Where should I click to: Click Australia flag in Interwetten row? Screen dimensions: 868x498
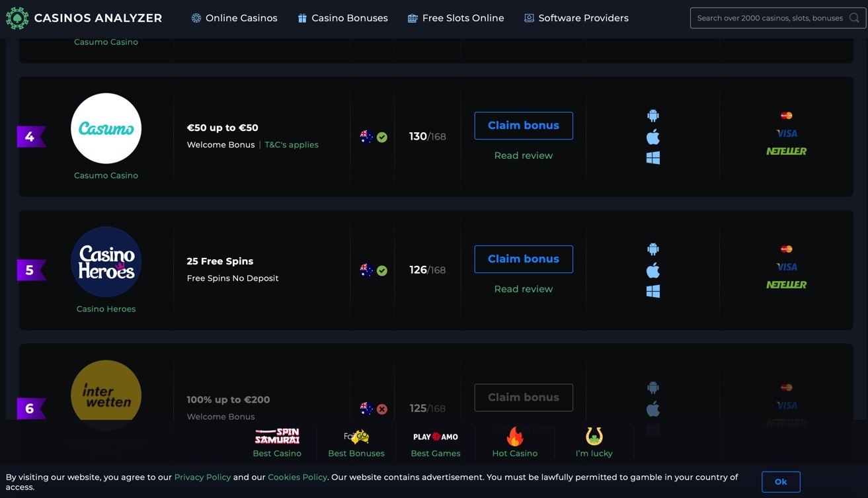pyautogui.click(x=367, y=409)
